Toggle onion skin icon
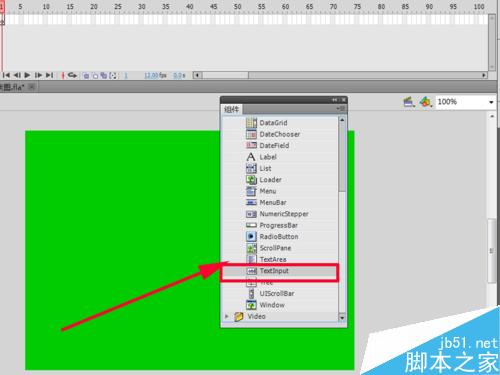This screenshot has width=500, height=375. point(86,76)
